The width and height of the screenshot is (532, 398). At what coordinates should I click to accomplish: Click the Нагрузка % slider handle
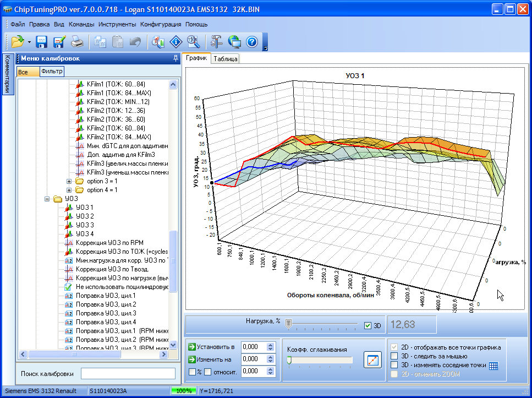[x=288, y=324]
